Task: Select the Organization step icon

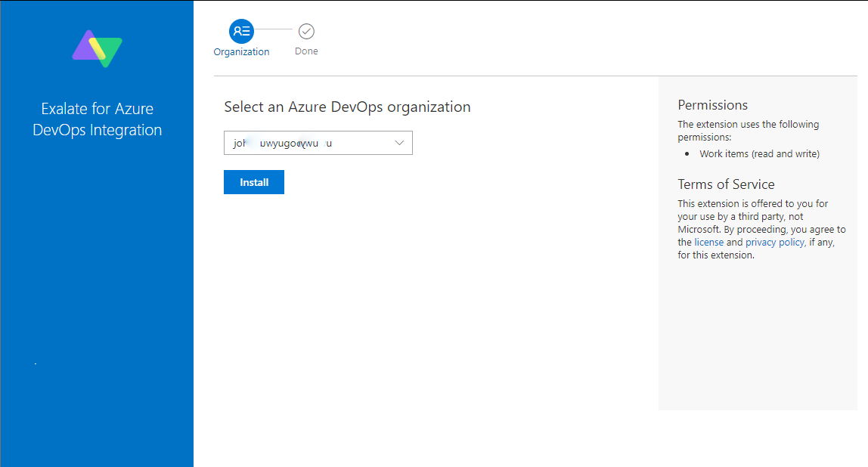Action: coord(241,32)
